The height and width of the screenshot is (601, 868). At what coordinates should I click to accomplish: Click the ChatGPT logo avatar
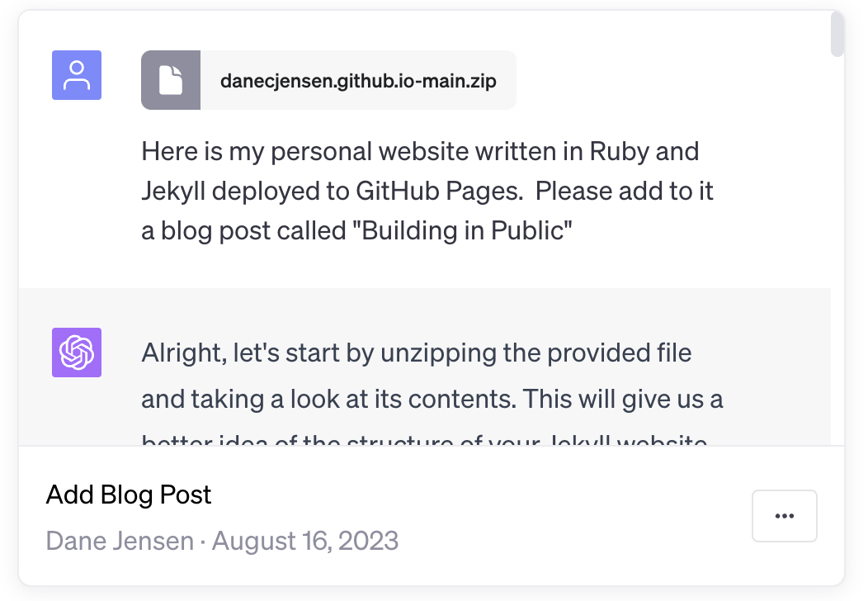pos(77,353)
